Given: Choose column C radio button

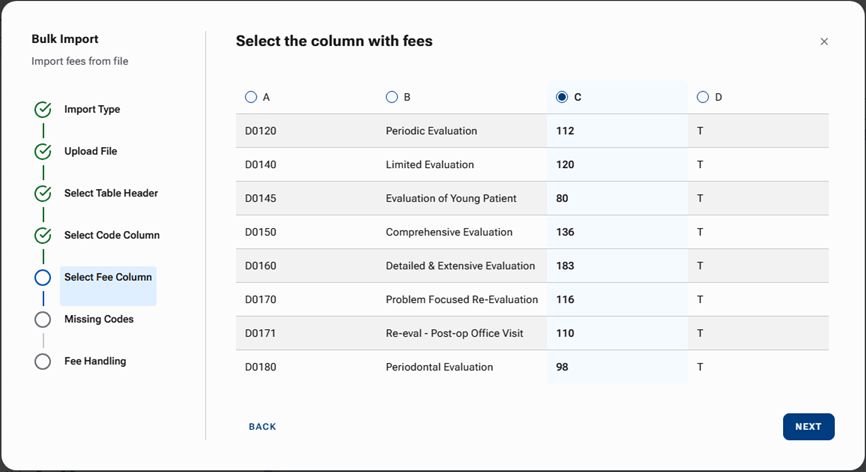Looking at the screenshot, I should tap(562, 97).
